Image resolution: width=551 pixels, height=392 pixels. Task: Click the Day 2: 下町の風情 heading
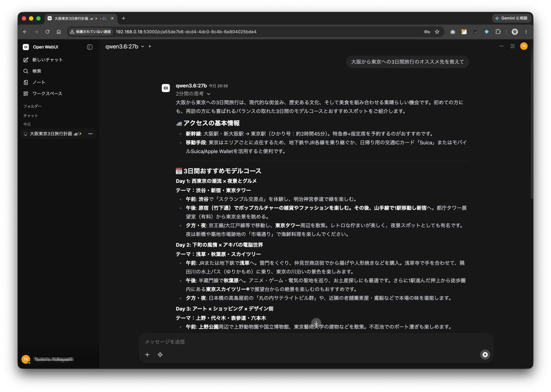219,245
